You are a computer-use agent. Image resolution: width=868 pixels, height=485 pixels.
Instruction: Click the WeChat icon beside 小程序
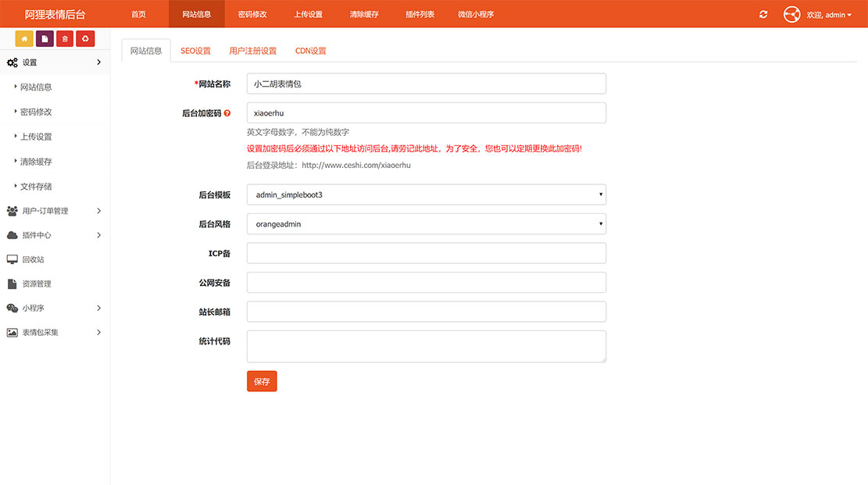(x=12, y=307)
